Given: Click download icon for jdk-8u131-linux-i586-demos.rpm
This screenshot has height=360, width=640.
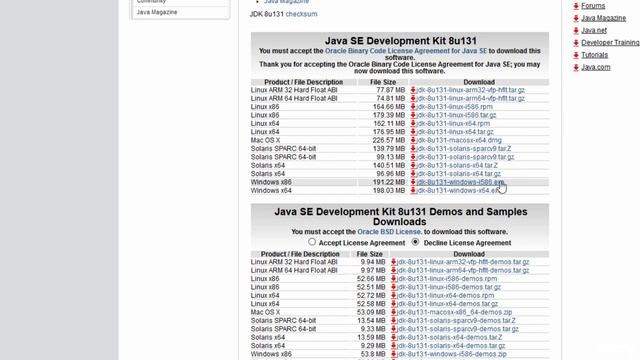Looking at the screenshot, I should [x=393, y=279].
